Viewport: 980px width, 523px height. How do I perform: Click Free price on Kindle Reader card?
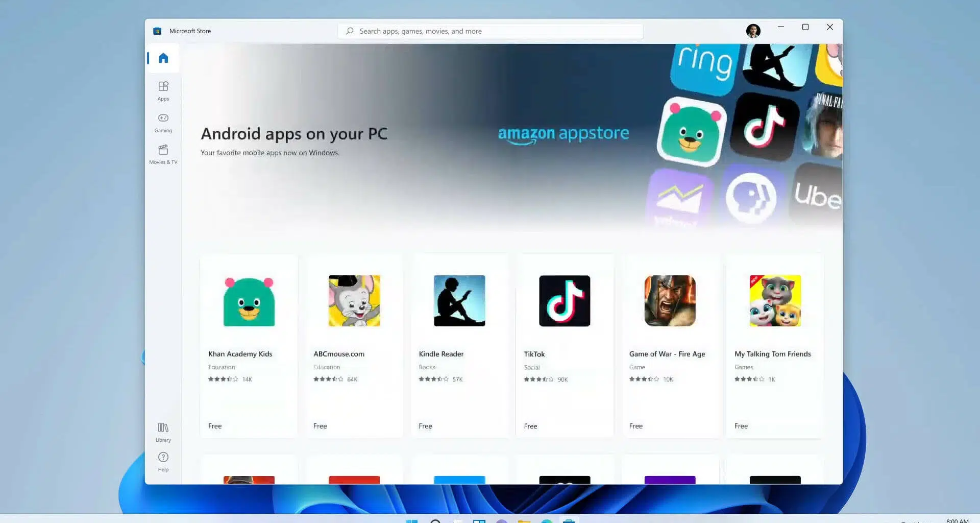425,426
